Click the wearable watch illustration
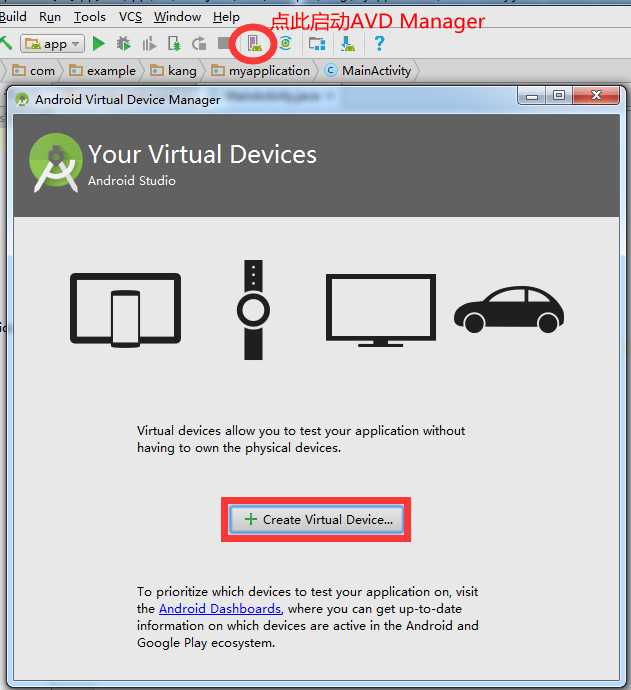631x690 pixels. [253, 310]
